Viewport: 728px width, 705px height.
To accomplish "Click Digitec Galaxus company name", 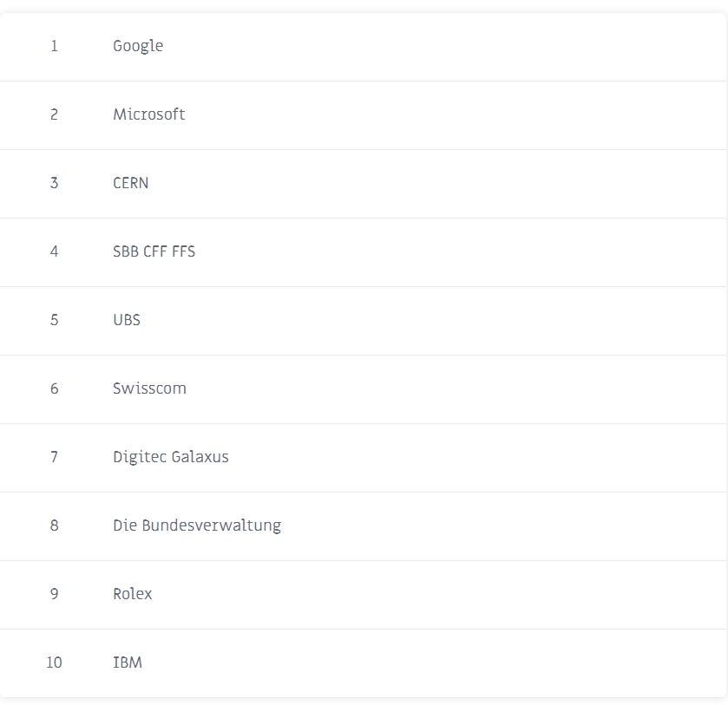I will 171,457.
